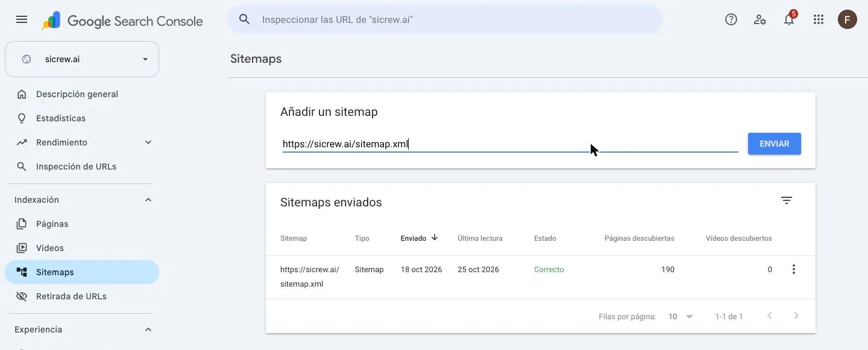Click the Vídeos play icon
Viewport: 868px width, 350px height.
(x=22, y=248)
